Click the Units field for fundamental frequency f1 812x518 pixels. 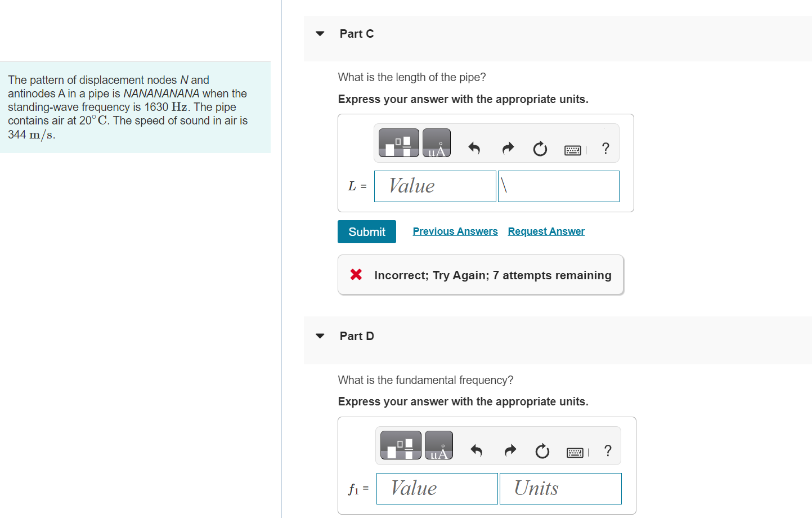click(x=560, y=488)
